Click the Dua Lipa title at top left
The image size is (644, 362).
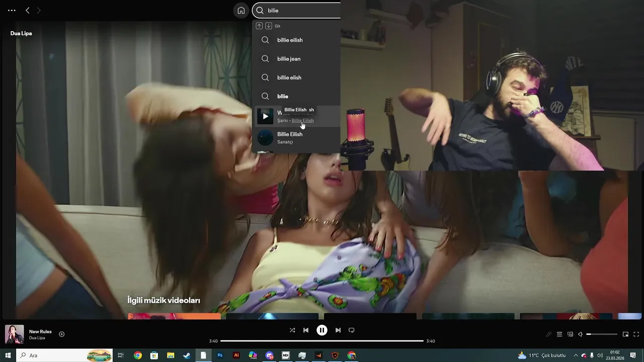click(21, 33)
